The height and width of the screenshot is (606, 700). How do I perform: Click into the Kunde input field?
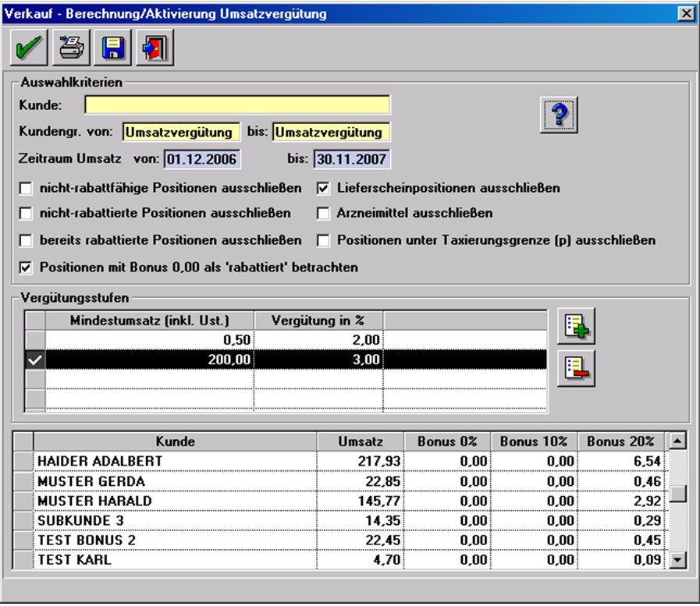click(x=237, y=105)
